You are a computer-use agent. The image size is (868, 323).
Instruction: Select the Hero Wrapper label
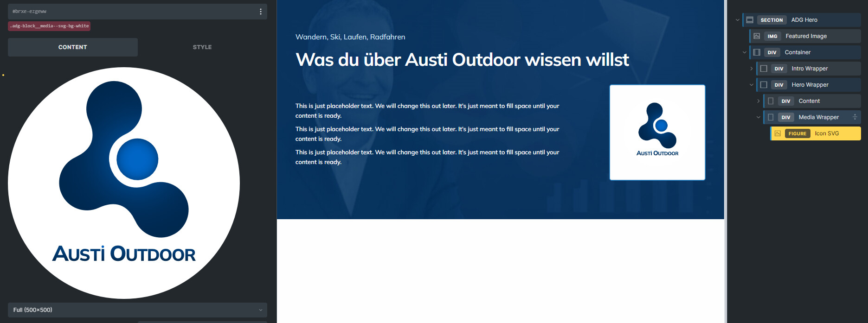pyautogui.click(x=810, y=85)
